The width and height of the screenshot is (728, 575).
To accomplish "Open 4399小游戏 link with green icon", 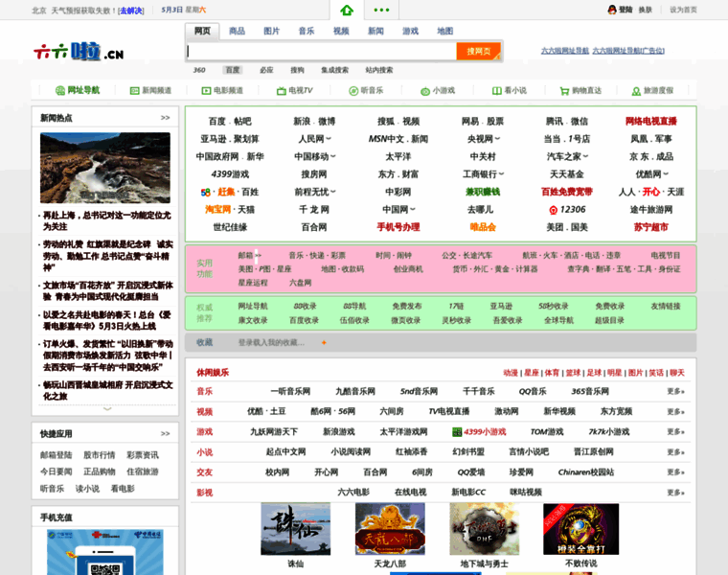I will click(x=479, y=432).
